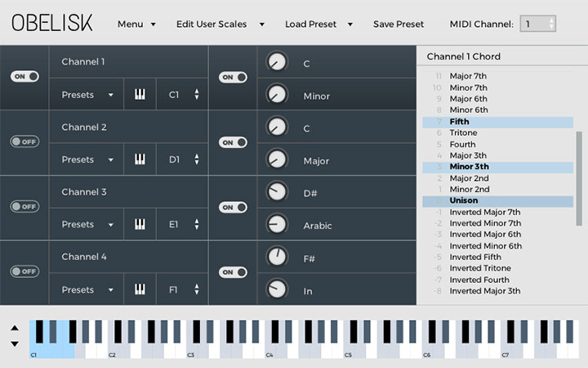Click the Arabic scale knob
Image resolution: width=588 pixels, height=368 pixels.
[278, 224]
